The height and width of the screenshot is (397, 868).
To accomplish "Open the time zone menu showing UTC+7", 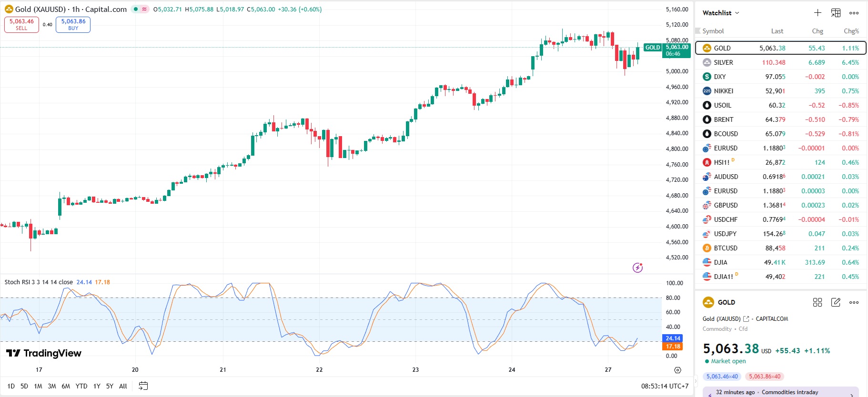I will (x=665, y=386).
